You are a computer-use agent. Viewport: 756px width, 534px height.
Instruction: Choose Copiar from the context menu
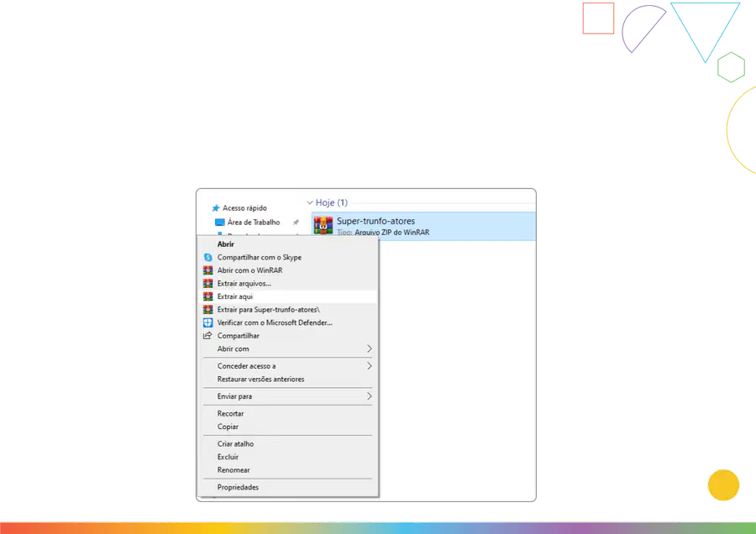click(x=288, y=427)
